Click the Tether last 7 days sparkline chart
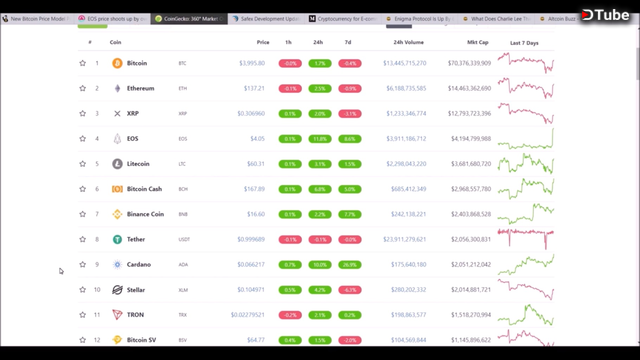Image resolution: width=640 pixels, height=360 pixels. tap(526, 240)
